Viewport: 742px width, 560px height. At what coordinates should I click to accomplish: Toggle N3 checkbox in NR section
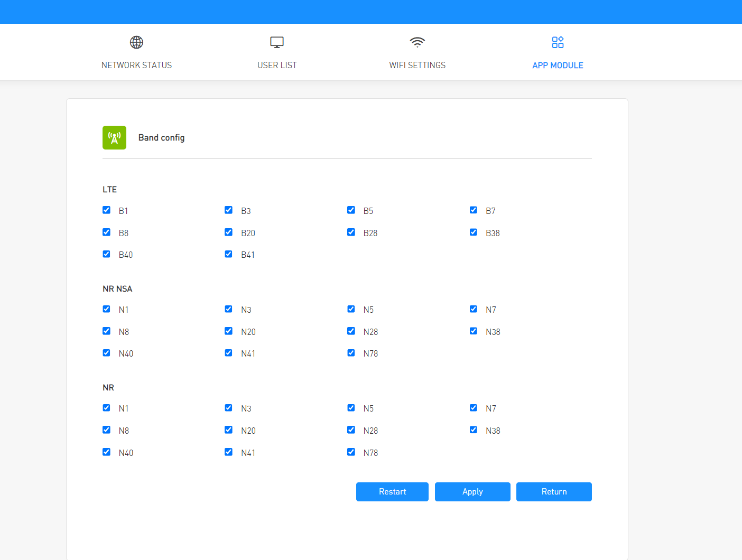pos(228,407)
